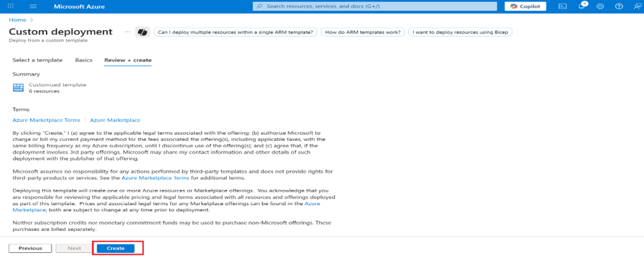Open portal settings gear
644x256 pixels.
[x=600, y=6]
